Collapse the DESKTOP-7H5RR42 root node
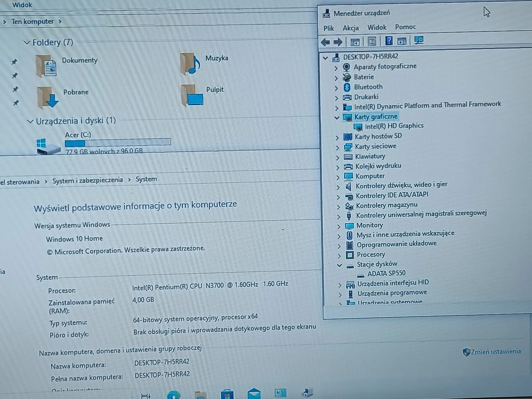The height and width of the screenshot is (399, 532). (x=325, y=58)
